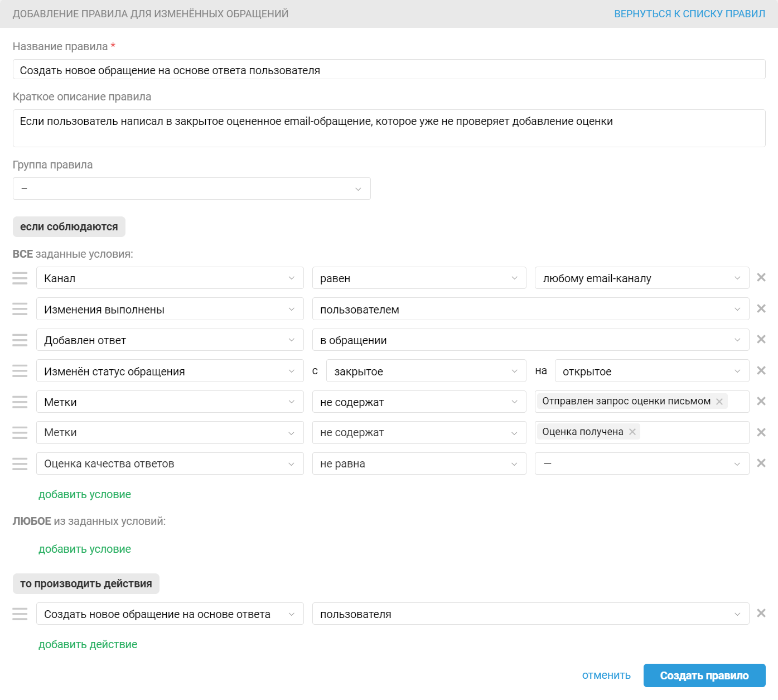
Task: Open the не равна operator dropdown
Action: point(419,464)
